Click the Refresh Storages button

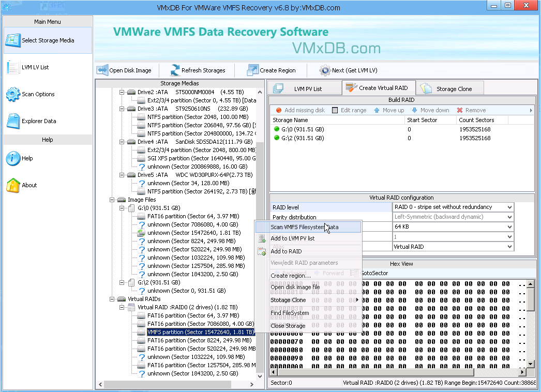[x=198, y=70]
